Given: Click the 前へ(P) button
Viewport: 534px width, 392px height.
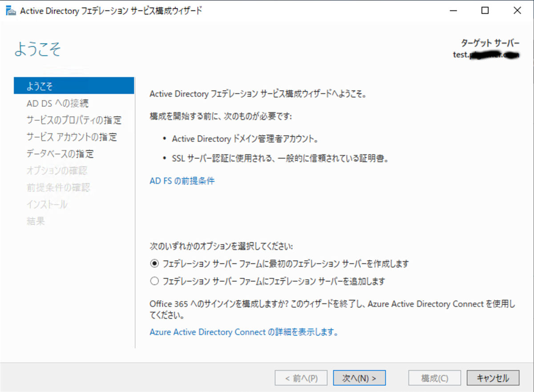Looking at the screenshot, I should (301, 378).
